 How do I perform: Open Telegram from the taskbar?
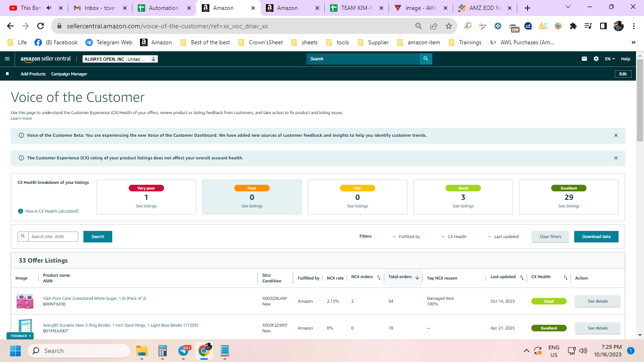[184, 351]
